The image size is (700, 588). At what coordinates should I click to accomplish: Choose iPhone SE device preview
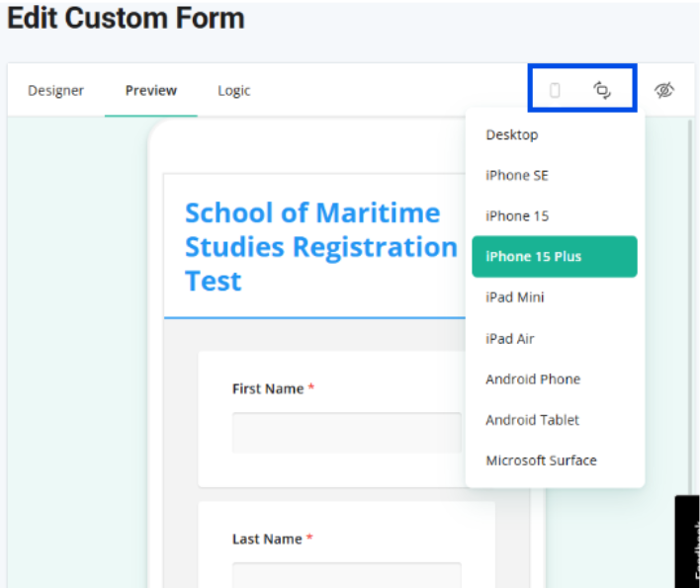tap(555, 175)
